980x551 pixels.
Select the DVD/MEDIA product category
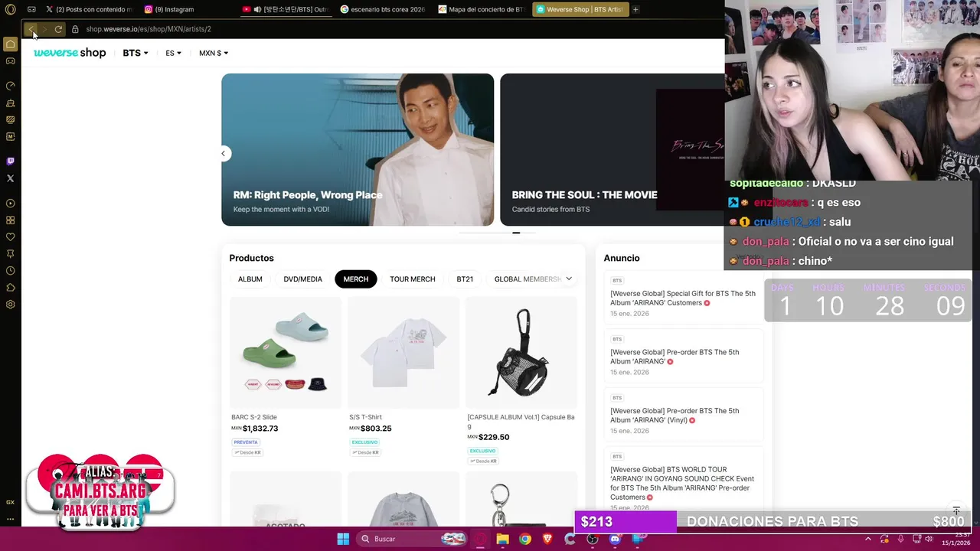303,279
